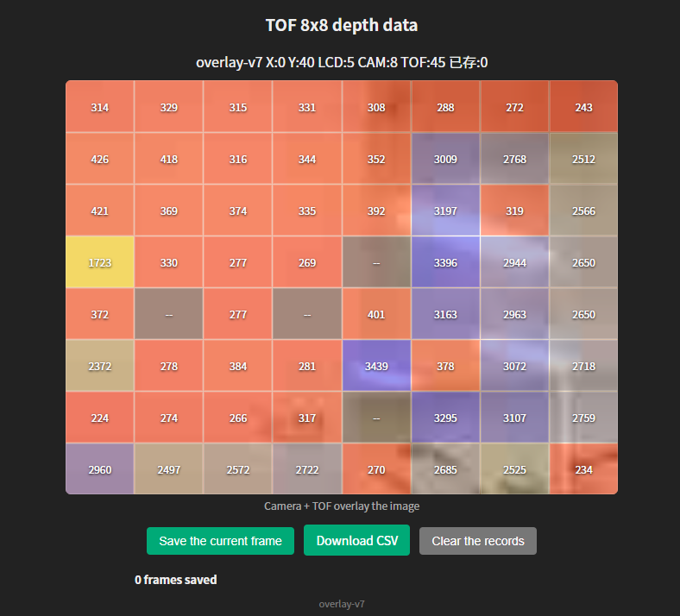Select the cell reading 278
Viewport: 680px width, 616px height.
[168, 366]
